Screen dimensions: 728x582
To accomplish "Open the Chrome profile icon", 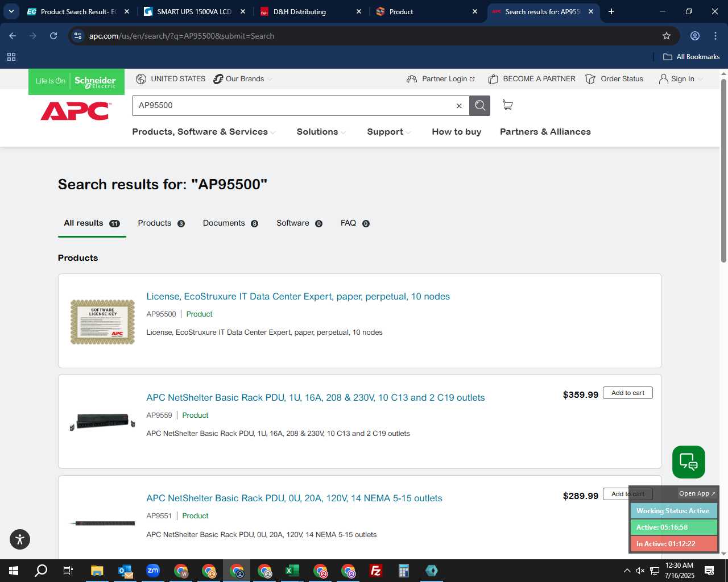I will click(695, 36).
